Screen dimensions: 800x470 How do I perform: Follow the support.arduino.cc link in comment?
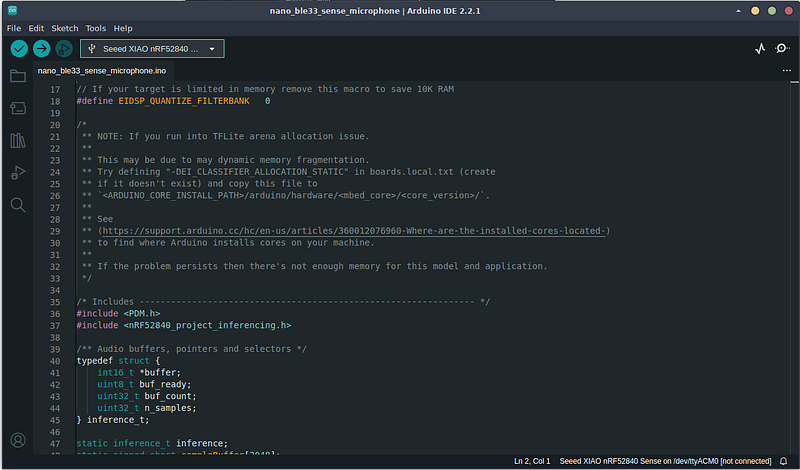click(354, 231)
